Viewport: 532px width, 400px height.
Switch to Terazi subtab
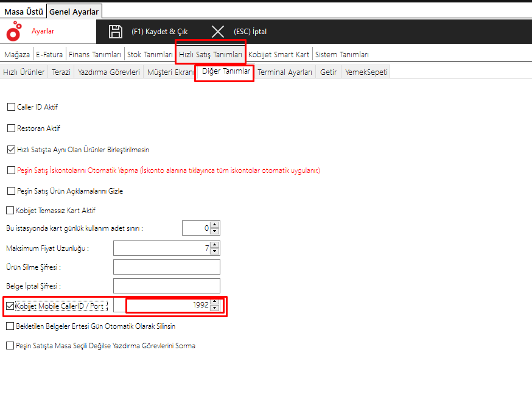point(61,72)
